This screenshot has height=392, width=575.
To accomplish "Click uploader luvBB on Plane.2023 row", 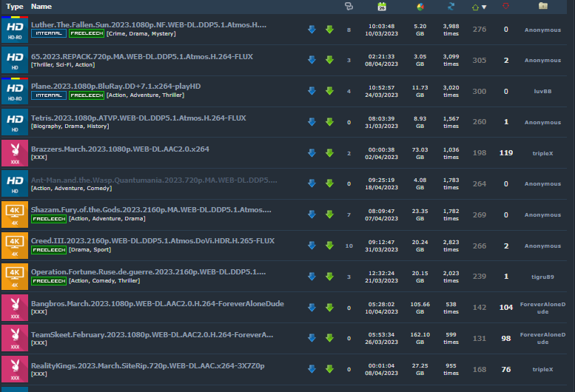I will click(542, 91).
